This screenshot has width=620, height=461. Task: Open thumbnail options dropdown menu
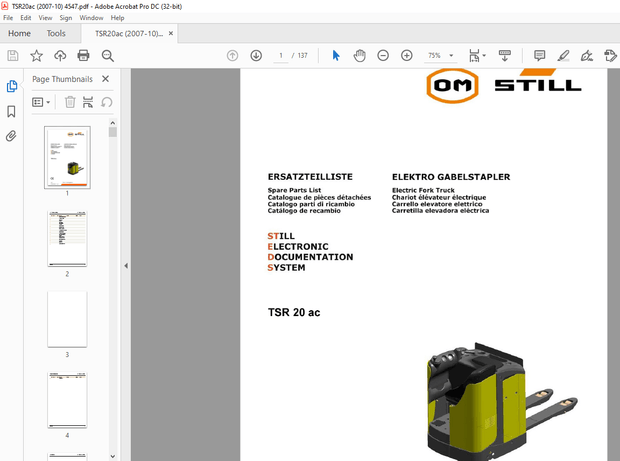[x=41, y=102]
